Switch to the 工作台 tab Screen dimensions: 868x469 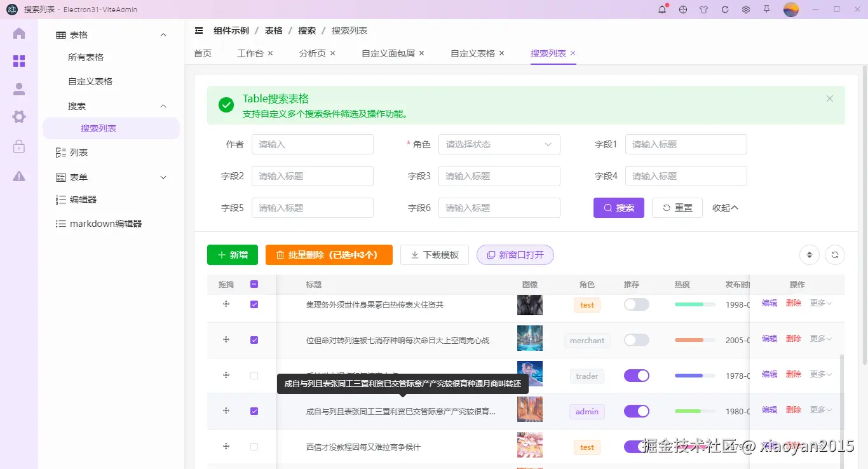(x=250, y=53)
